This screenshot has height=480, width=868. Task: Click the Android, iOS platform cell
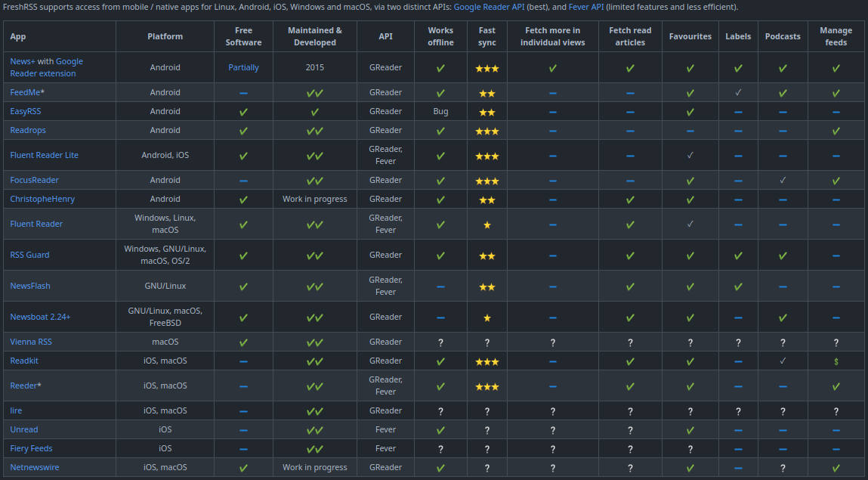pyautogui.click(x=165, y=155)
